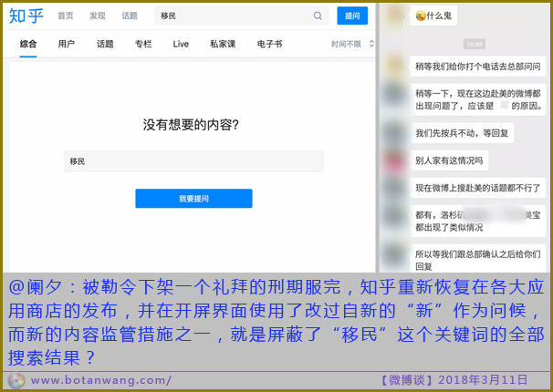Click the search magnifier icon
This screenshot has height=392, width=553.
318,15
